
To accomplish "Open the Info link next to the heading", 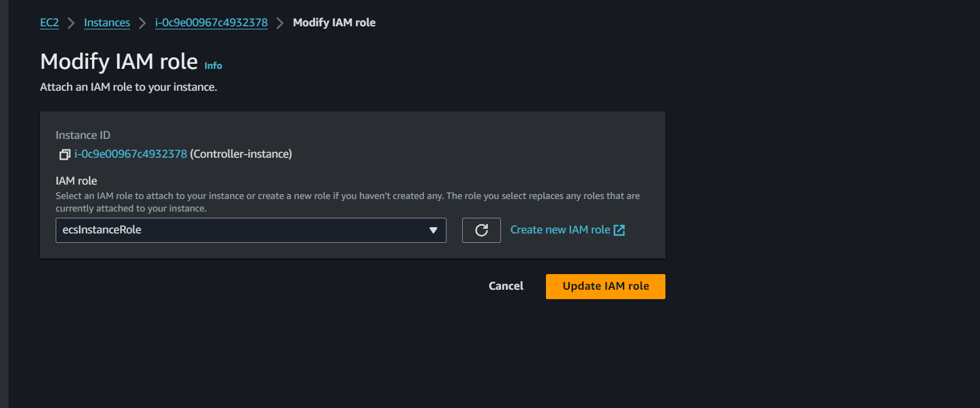I will (213, 66).
